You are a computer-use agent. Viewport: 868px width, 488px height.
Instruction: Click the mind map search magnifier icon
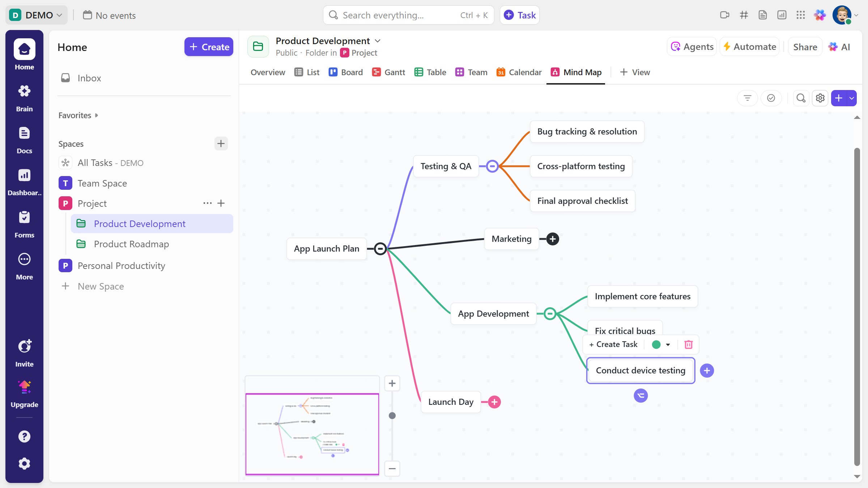[x=801, y=98]
